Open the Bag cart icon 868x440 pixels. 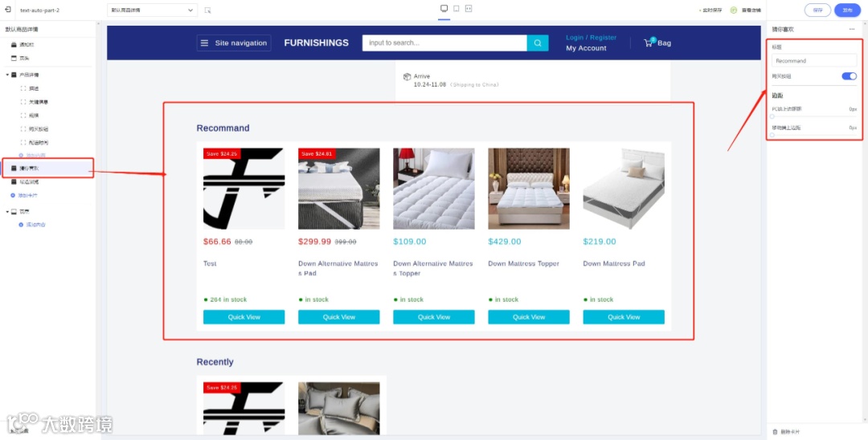(649, 43)
